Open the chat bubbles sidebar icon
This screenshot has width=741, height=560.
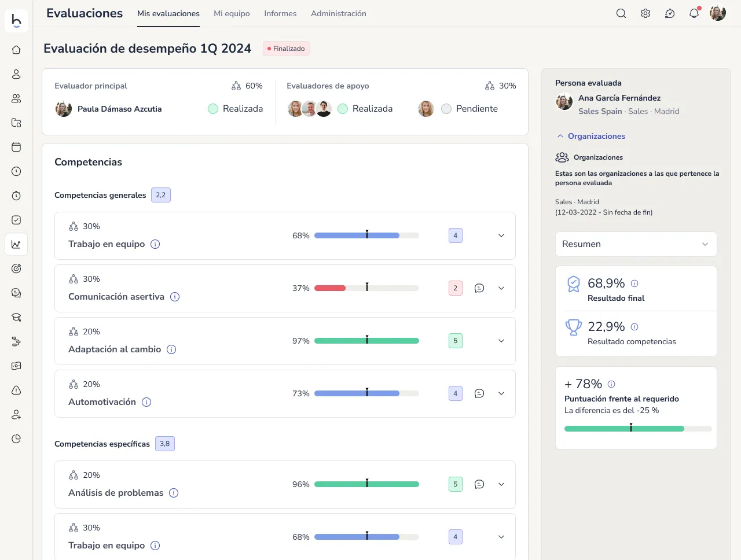(16, 293)
